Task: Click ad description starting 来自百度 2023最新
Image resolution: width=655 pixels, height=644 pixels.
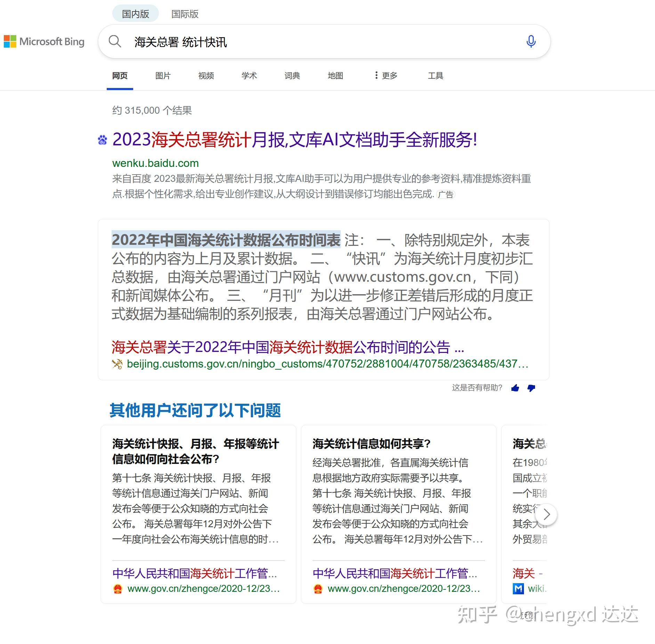Action: click(322, 186)
